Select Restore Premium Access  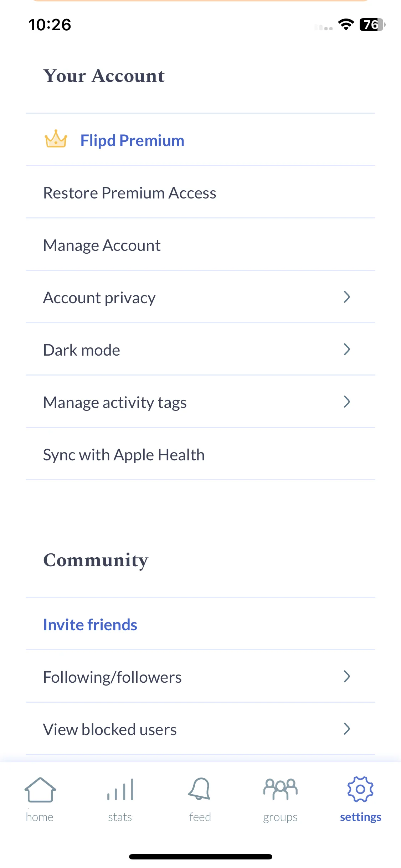200,192
